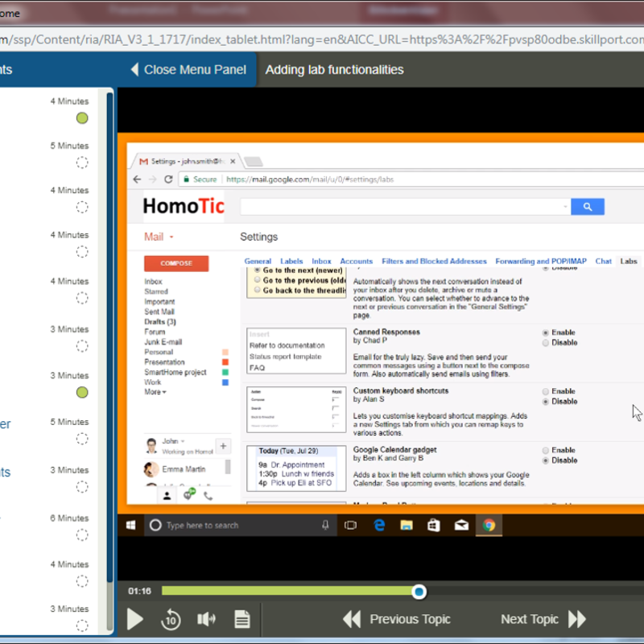Select Disable for Google Calendar gadget
This screenshot has height=644, width=644.
[x=546, y=460]
